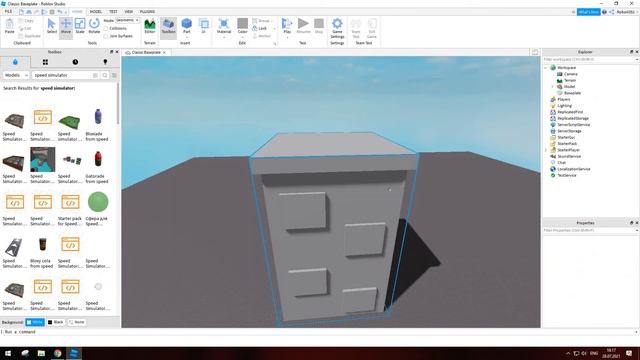Click the Lighting service icon
Image resolution: width=640 pixels, height=360 pixels.
[x=553, y=106]
